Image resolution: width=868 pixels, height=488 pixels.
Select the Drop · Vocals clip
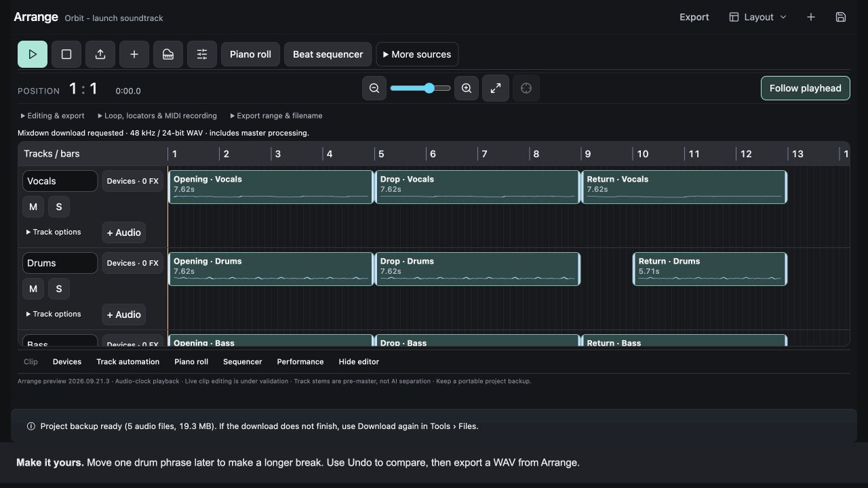click(477, 187)
